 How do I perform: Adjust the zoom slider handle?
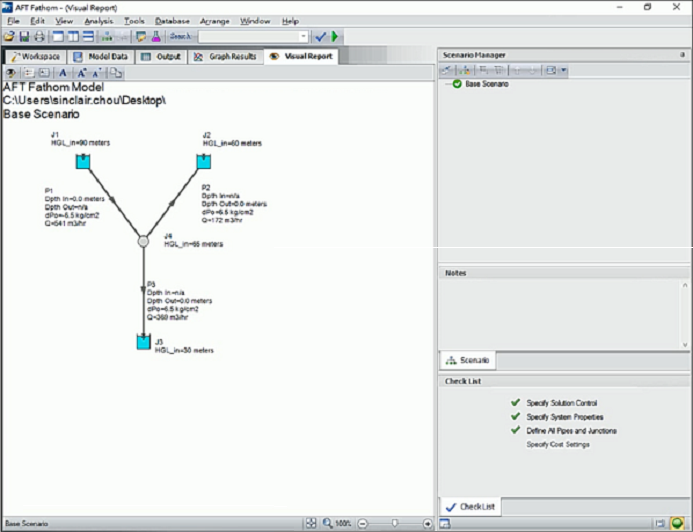395,524
